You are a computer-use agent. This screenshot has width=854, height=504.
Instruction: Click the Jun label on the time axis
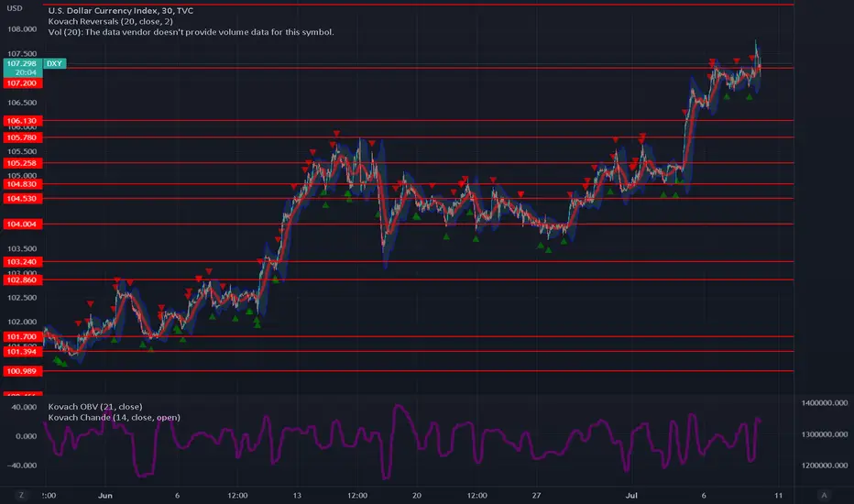coord(105,495)
